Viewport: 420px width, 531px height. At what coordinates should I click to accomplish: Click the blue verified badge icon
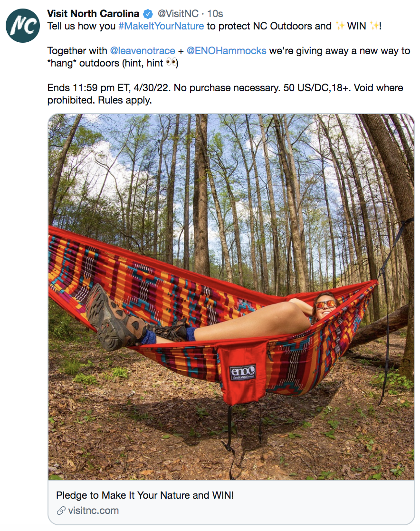pos(148,14)
